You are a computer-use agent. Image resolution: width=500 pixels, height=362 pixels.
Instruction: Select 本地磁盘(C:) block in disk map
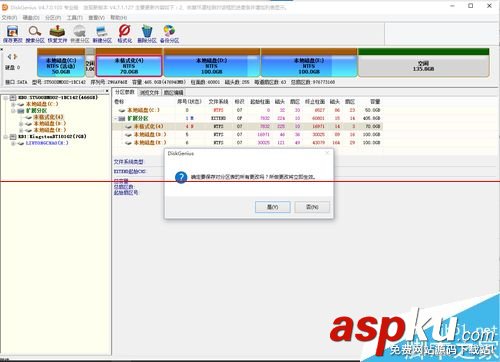click(x=61, y=63)
